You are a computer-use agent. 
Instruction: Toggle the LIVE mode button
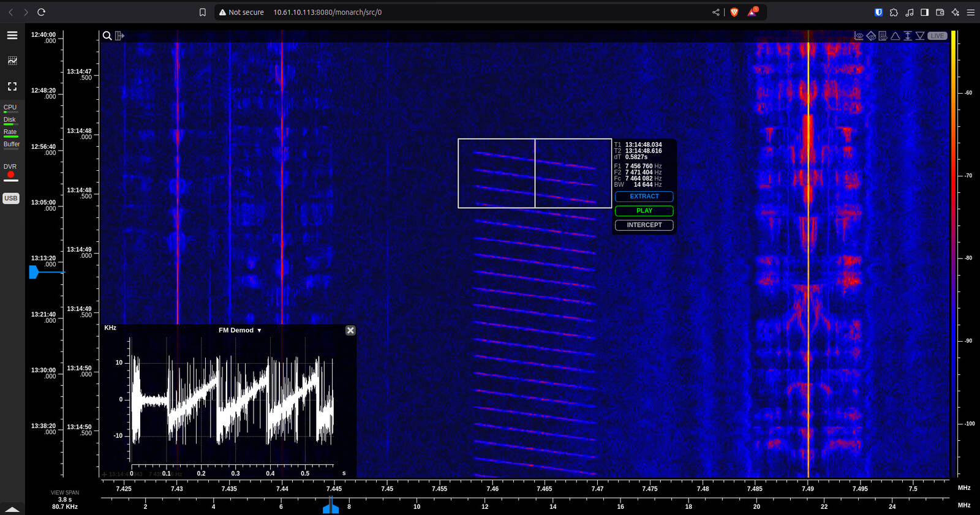[937, 36]
